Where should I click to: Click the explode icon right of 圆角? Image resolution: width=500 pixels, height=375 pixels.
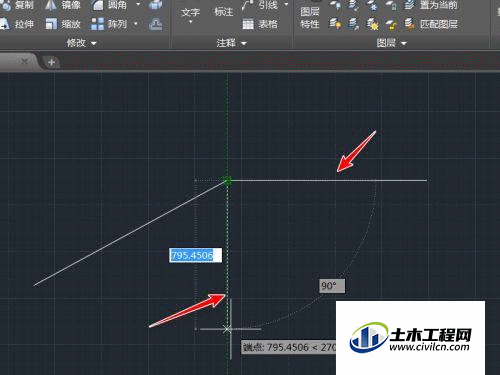(x=156, y=5)
